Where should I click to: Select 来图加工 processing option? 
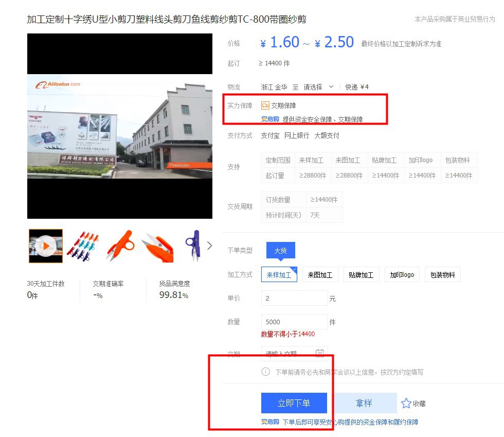click(x=320, y=275)
